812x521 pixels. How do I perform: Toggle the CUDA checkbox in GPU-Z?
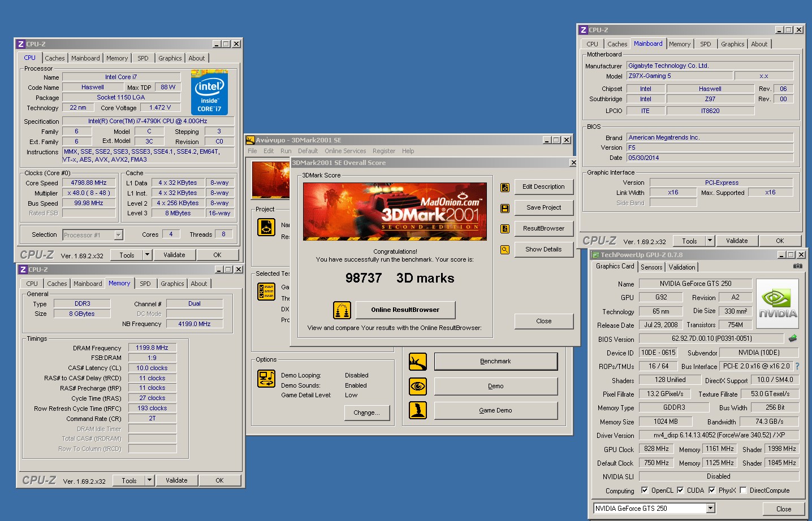tap(680, 490)
